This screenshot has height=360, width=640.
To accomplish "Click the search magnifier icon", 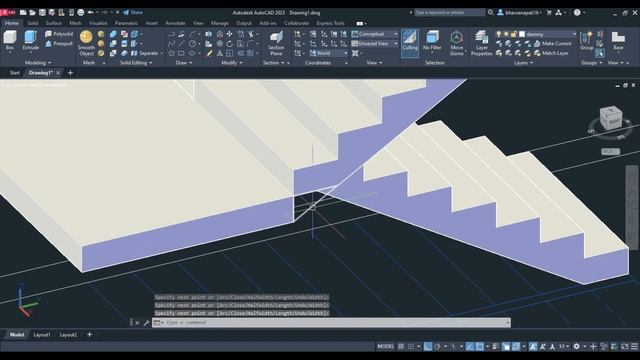I will click(491, 13).
